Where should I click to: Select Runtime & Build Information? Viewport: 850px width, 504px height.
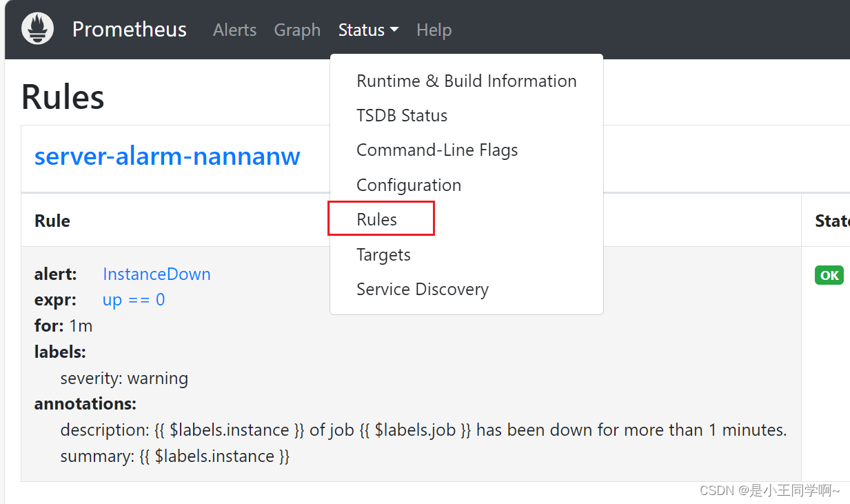[x=466, y=81]
